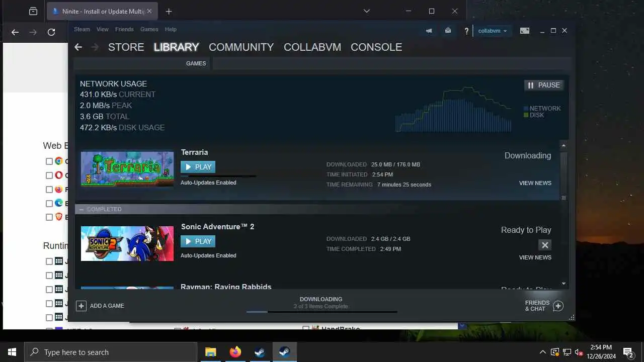Go to the COMMUNITY tab

pos(241,47)
